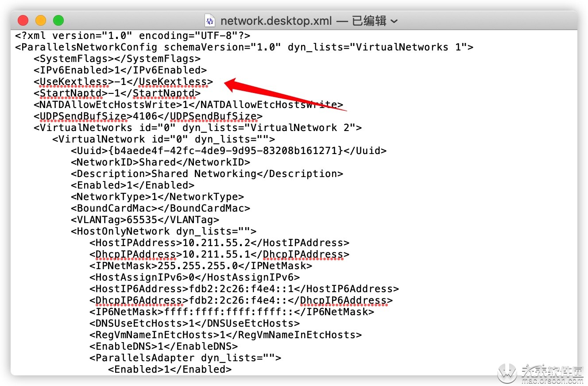The height and width of the screenshot is (386, 588).
Task: Click the NetworkType line
Action: pos(157,197)
